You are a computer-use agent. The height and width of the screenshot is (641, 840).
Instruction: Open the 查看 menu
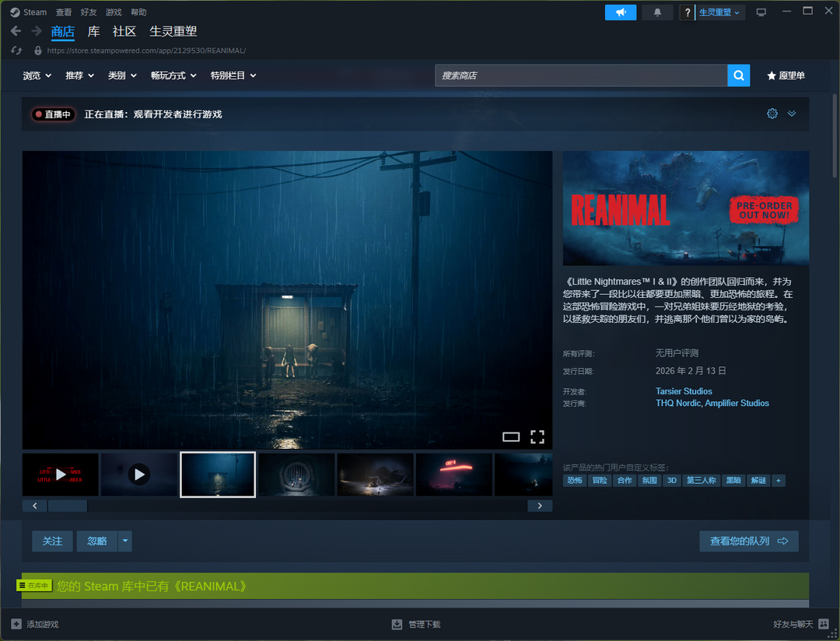coord(64,12)
